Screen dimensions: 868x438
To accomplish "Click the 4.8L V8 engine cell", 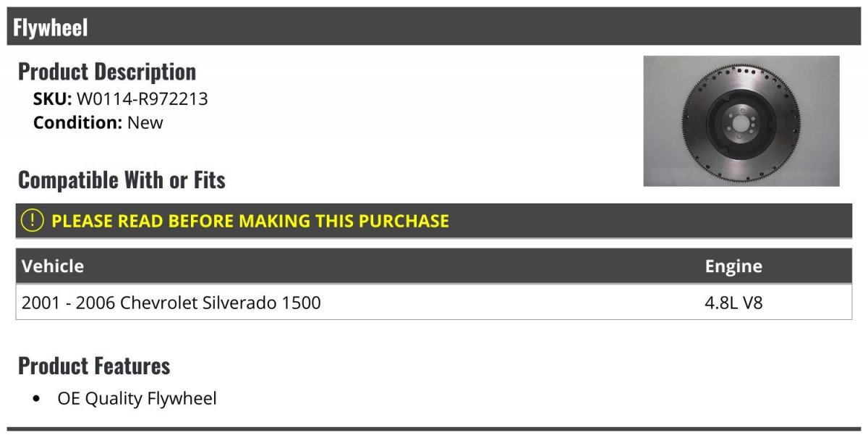I will (733, 302).
